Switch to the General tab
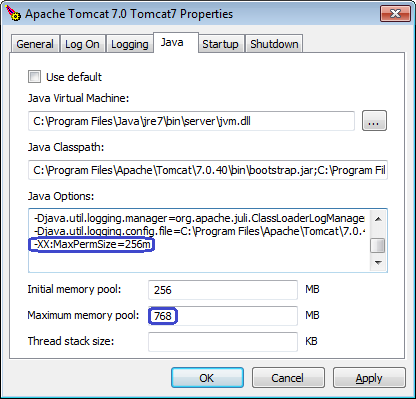The width and height of the screenshot is (416, 399). (x=35, y=44)
